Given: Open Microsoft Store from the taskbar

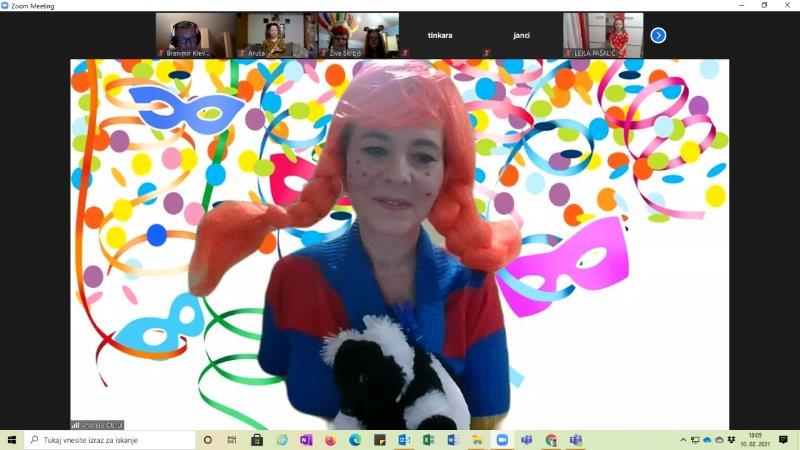Looking at the screenshot, I should [257, 440].
